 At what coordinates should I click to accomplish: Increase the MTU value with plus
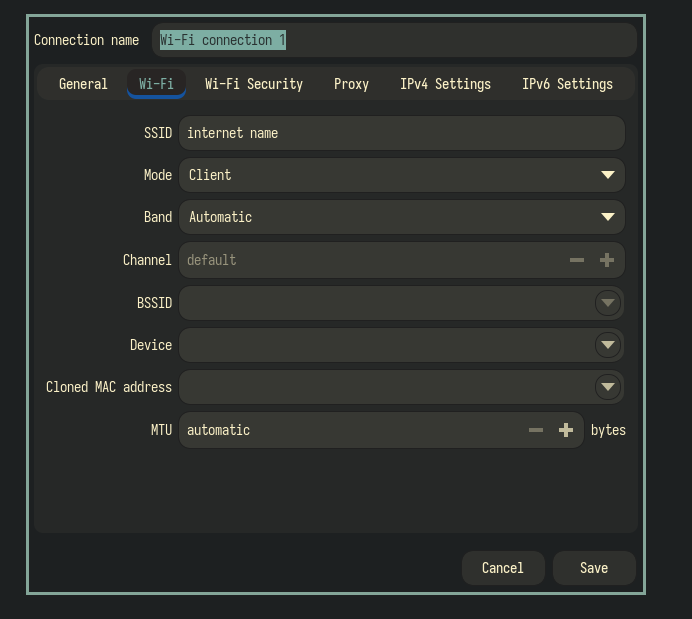click(x=566, y=430)
